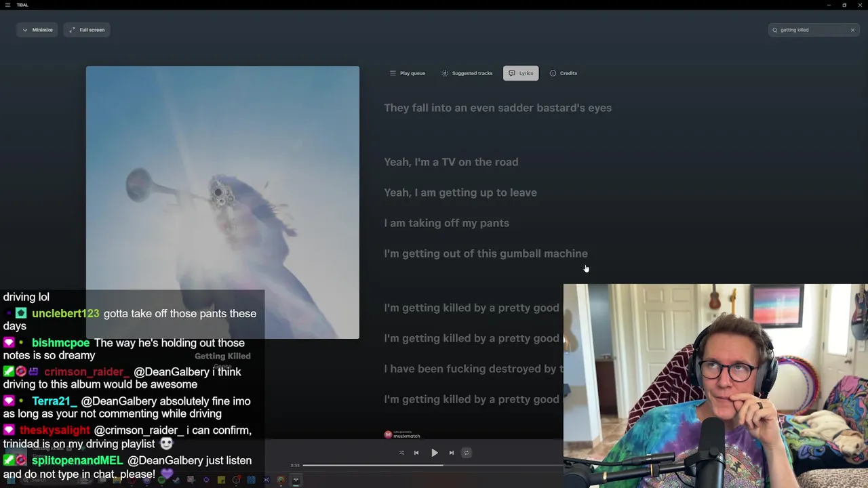Click username unclebert123 in the chat overlay

[x=66, y=314]
